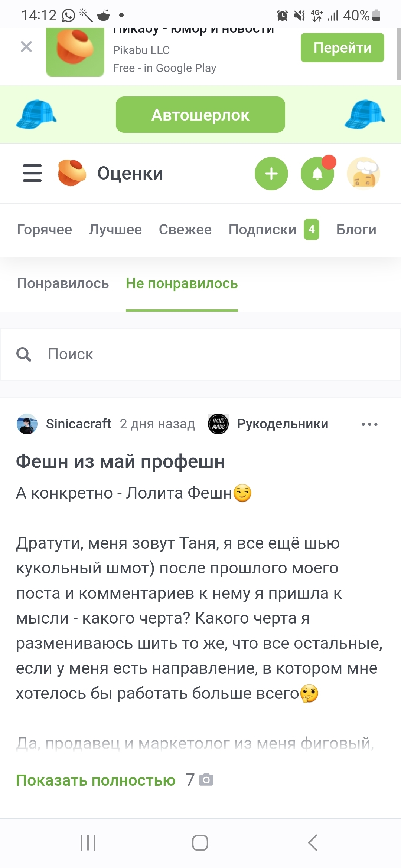This screenshot has width=401, height=868.
Task: Expand post with Показать полностью
Action: (x=95, y=780)
